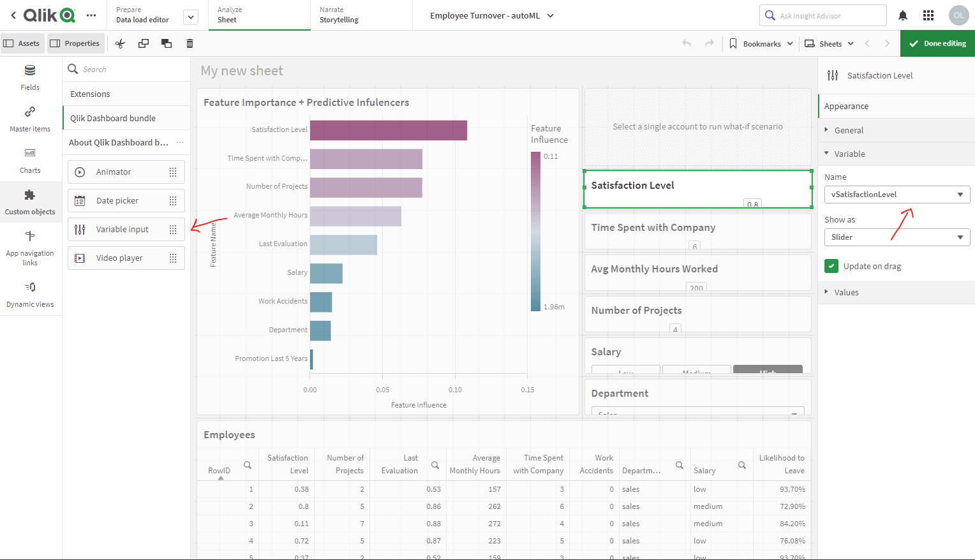Copy the selected object
Screen dimensions: 975x560
pyautogui.click(x=144, y=43)
